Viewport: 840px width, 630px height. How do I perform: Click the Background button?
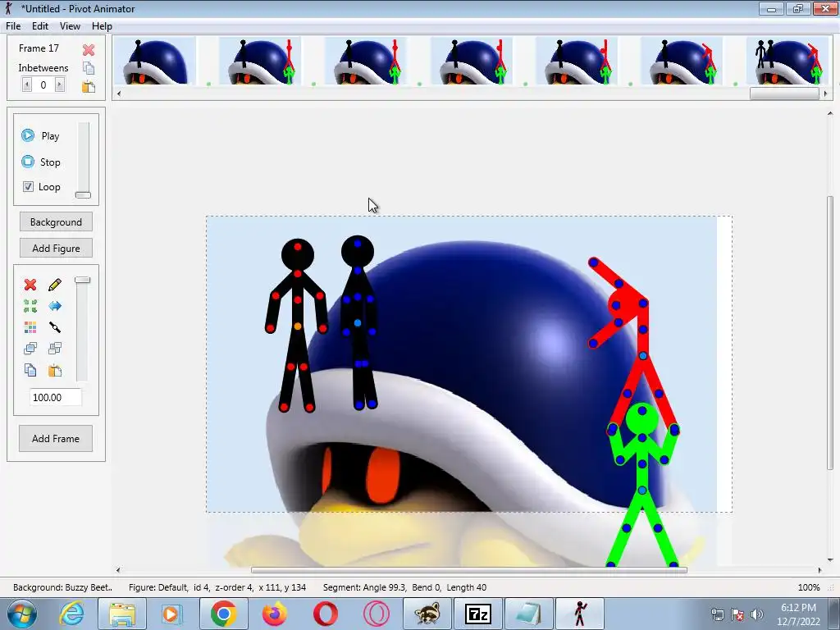(x=57, y=221)
